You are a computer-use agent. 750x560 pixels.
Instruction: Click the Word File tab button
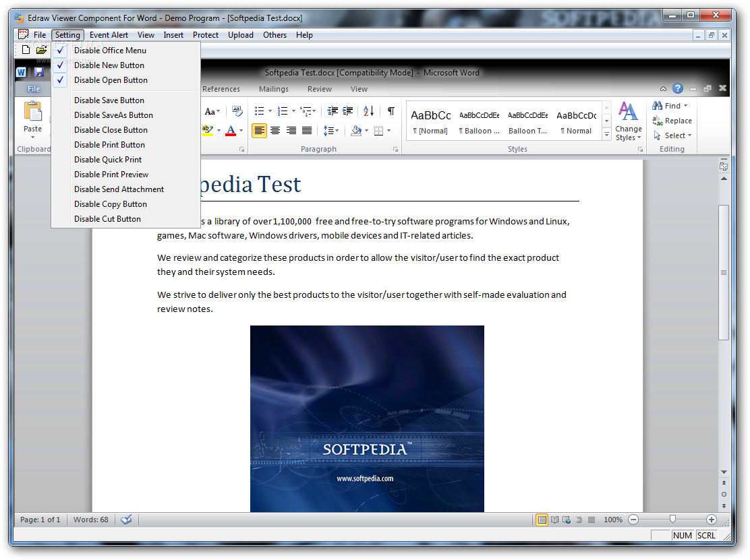(x=34, y=89)
